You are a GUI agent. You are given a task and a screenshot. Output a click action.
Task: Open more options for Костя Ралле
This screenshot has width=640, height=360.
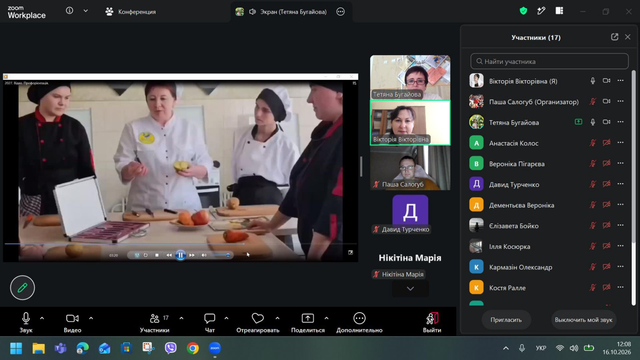point(620,287)
